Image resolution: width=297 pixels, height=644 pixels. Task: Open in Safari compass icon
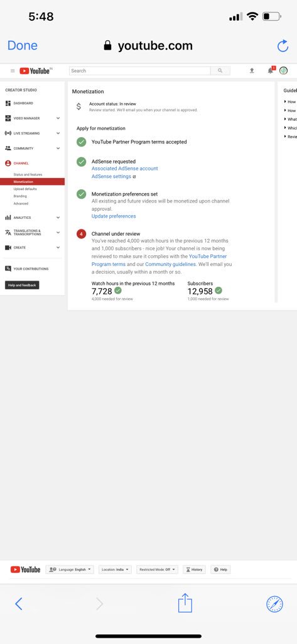(274, 604)
